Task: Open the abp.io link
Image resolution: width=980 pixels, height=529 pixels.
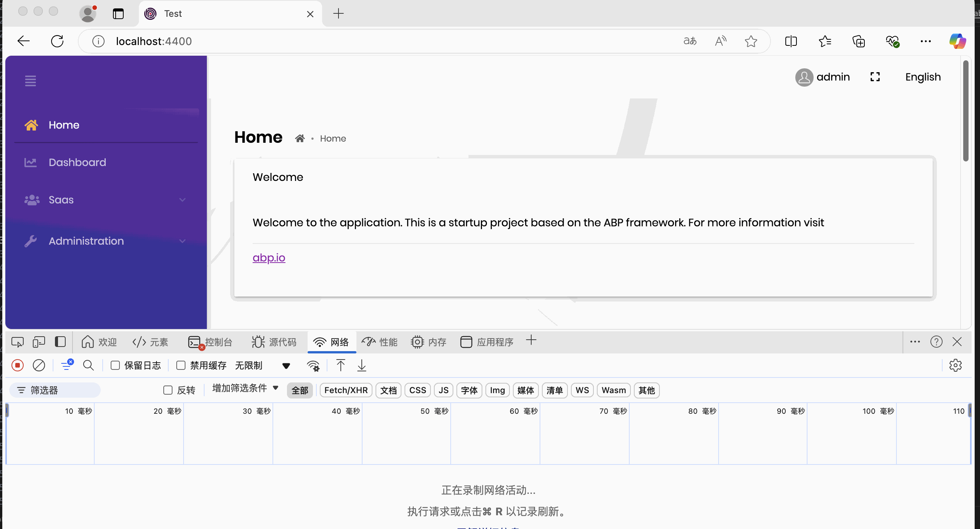Action: click(x=269, y=258)
